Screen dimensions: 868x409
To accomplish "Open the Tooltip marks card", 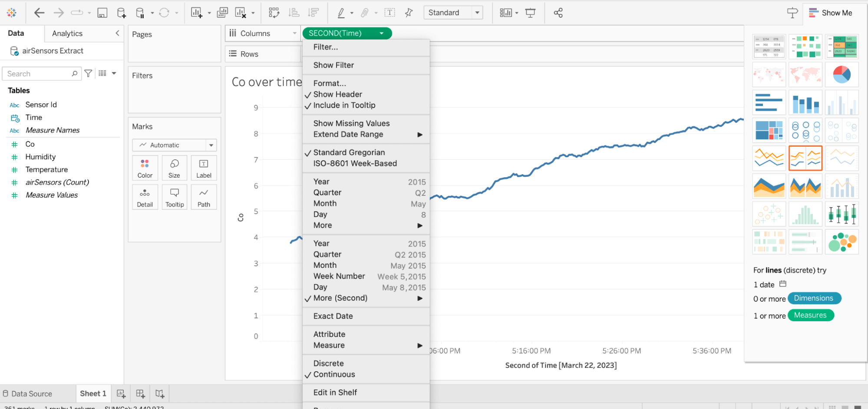I will (175, 197).
